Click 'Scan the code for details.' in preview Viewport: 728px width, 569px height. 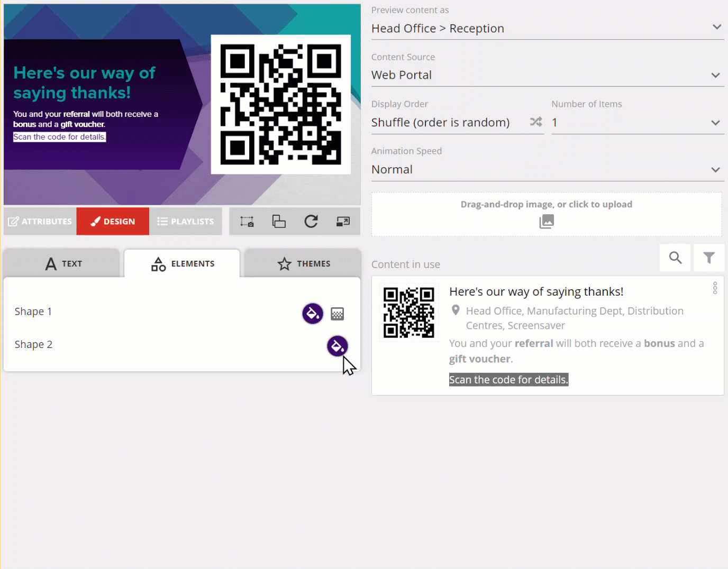[x=59, y=137]
